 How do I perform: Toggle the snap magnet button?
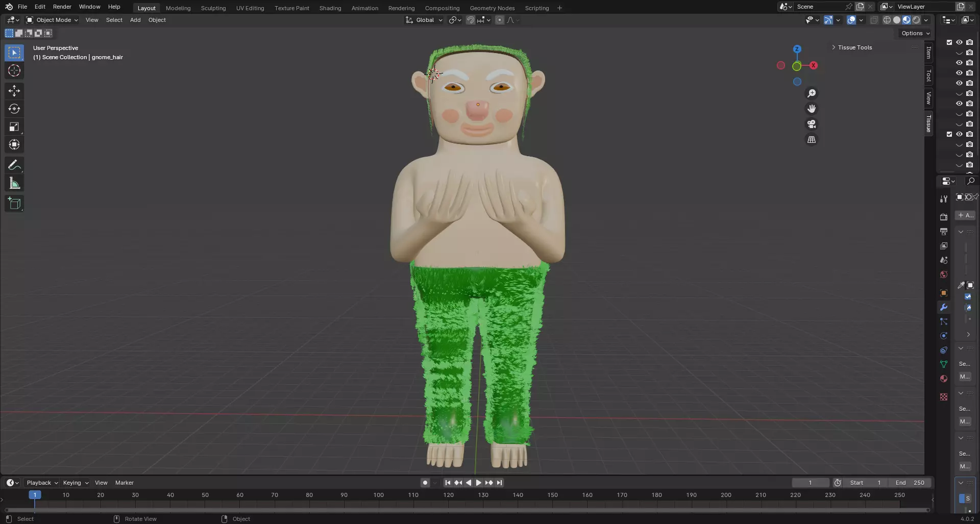coord(471,20)
